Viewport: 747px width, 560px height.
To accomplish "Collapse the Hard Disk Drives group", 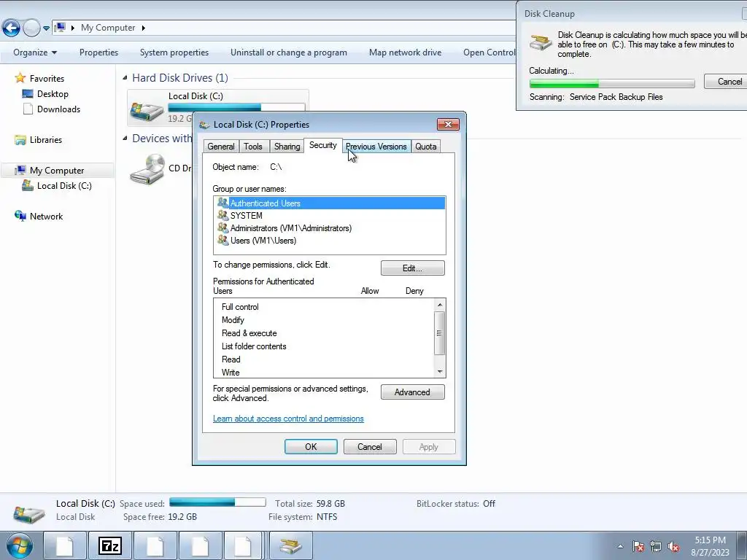I will (x=125, y=77).
